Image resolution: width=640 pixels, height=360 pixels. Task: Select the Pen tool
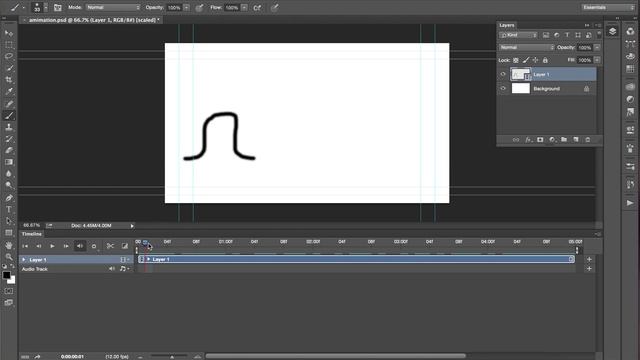point(9,198)
